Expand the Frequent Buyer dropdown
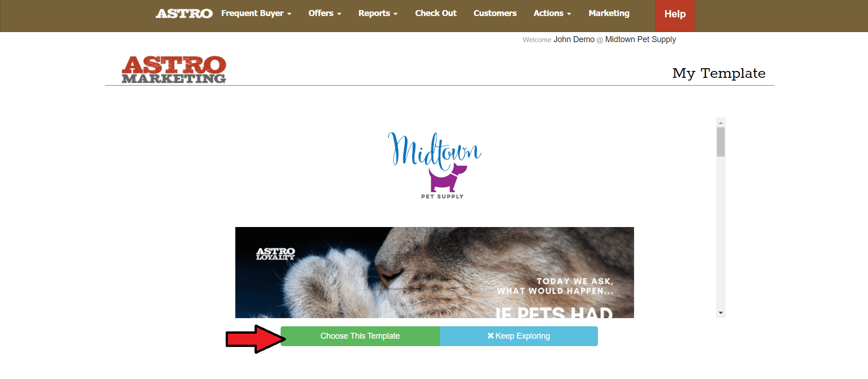Viewport: 868px width, 379px height. click(256, 13)
